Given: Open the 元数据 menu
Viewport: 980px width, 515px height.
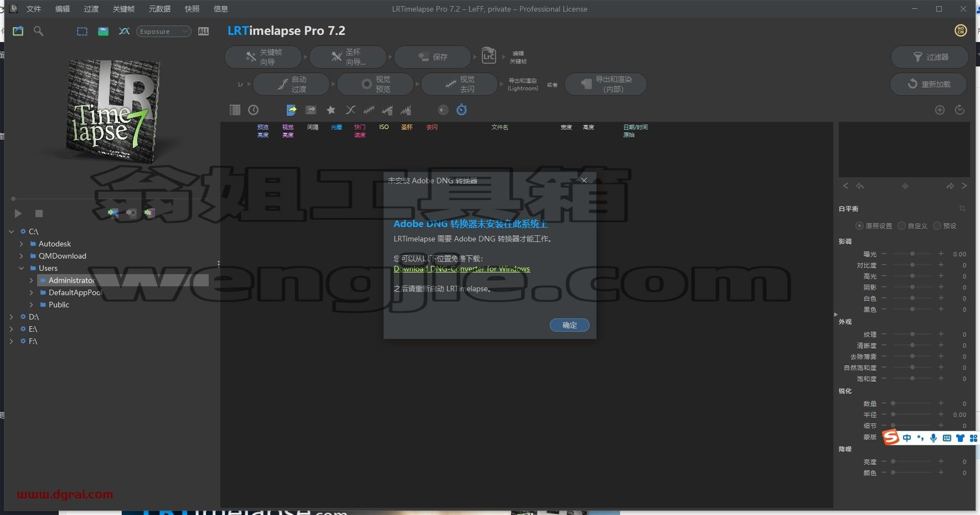Looking at the screenshot, I should point(159,9).
